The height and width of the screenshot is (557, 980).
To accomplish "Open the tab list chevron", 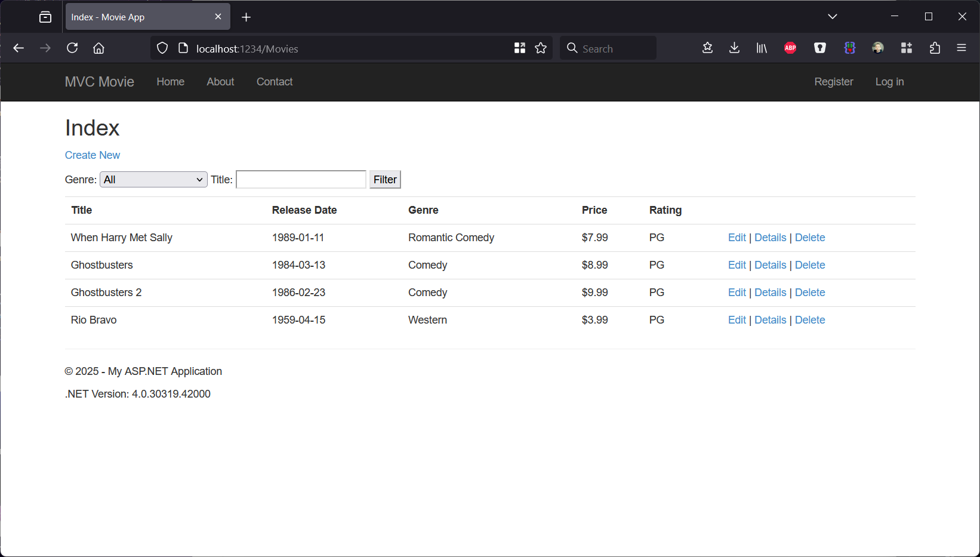I will 833,17.
